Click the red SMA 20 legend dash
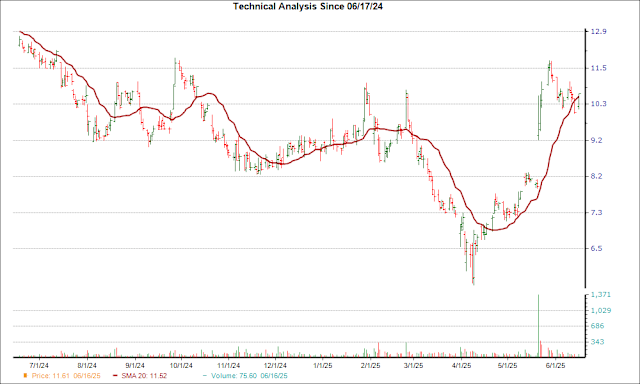Screen dimensions: 640x384 point(116,376)
